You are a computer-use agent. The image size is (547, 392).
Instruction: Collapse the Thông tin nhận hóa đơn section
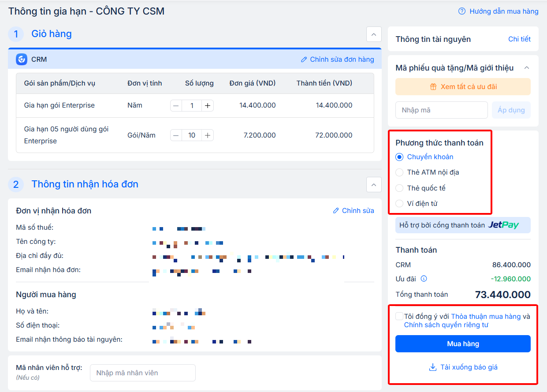pyautogui.click(x=374, y=184)
